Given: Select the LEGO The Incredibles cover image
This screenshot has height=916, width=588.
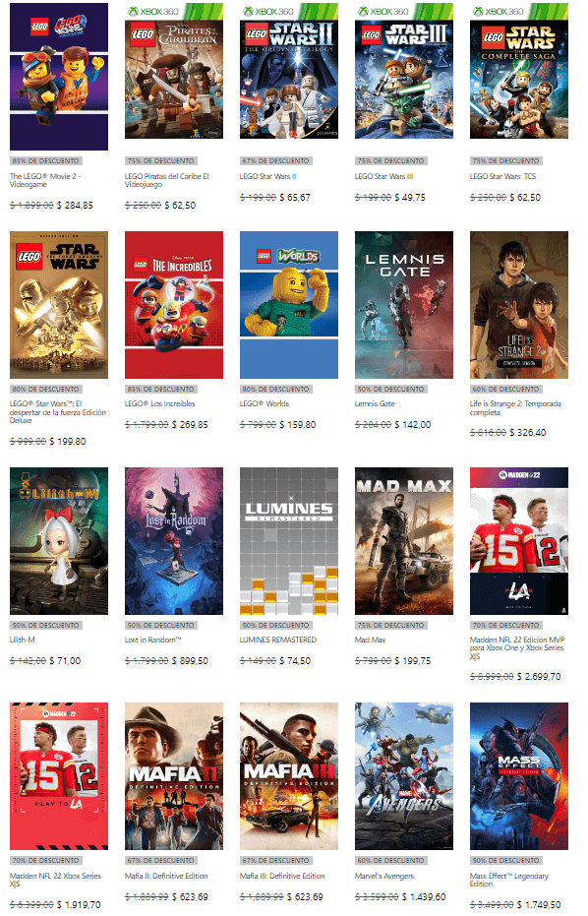Looking at the screenshot, I should tap(173, 305).
